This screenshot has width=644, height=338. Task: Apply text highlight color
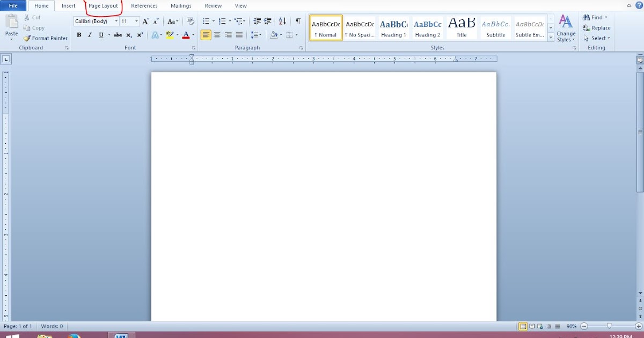click(170, 34)
